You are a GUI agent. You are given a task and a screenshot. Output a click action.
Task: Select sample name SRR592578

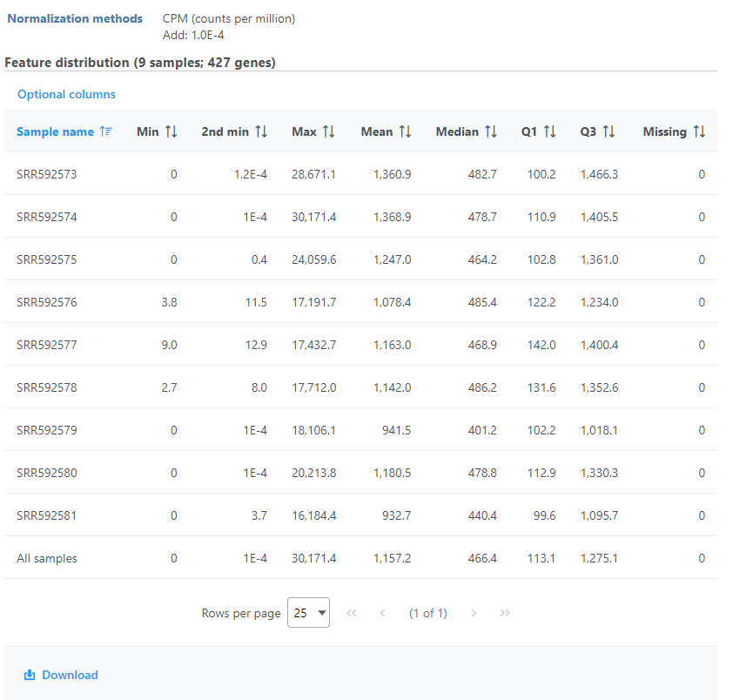(x=47, y=387)
